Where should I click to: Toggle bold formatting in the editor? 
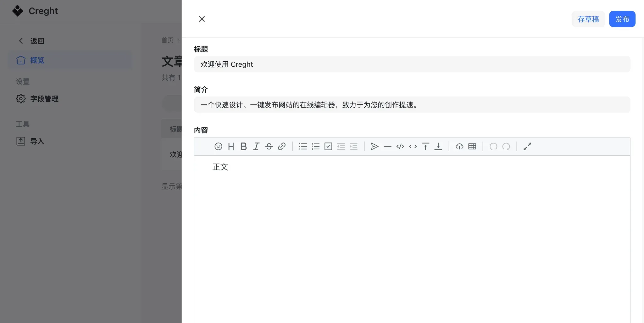[243, 146]
